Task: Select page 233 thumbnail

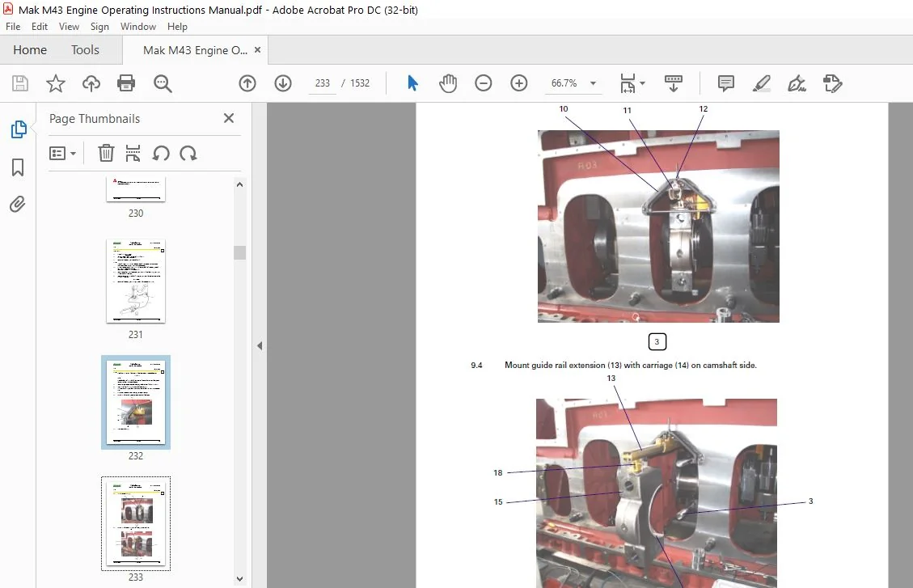Action: 136,523
